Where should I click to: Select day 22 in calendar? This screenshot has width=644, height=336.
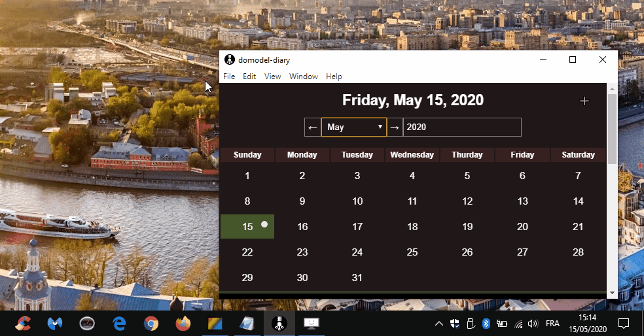point(247,252)
